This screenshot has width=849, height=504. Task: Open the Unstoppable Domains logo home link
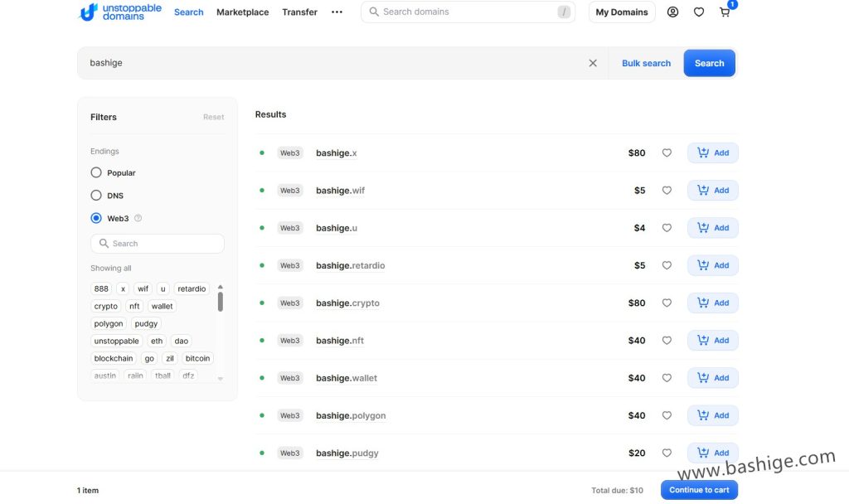120,12
